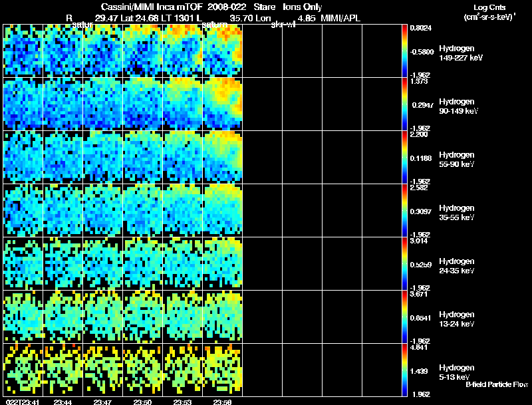This screenshot has height=405, width=532.
Task: Click the Hydrogen 35-55 keV color bar
Action: [404, 211]
